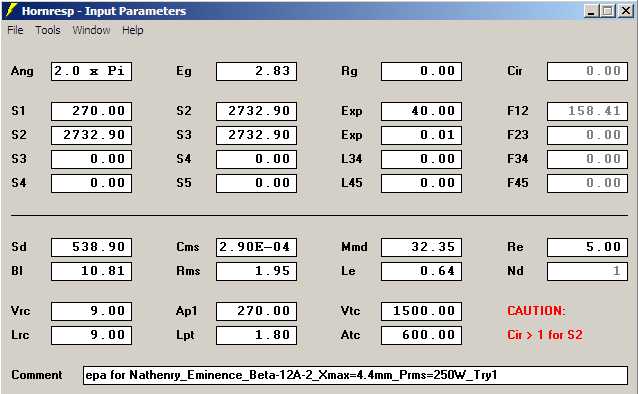Screen dimensions: 638x394
Task: Click the F34 field
Action: (588, 159)
